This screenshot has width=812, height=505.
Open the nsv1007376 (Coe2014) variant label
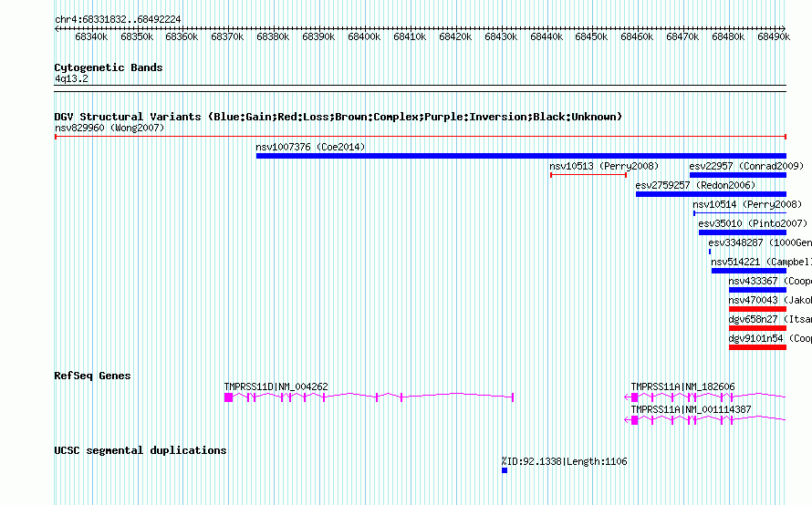(x=310, y=147)
